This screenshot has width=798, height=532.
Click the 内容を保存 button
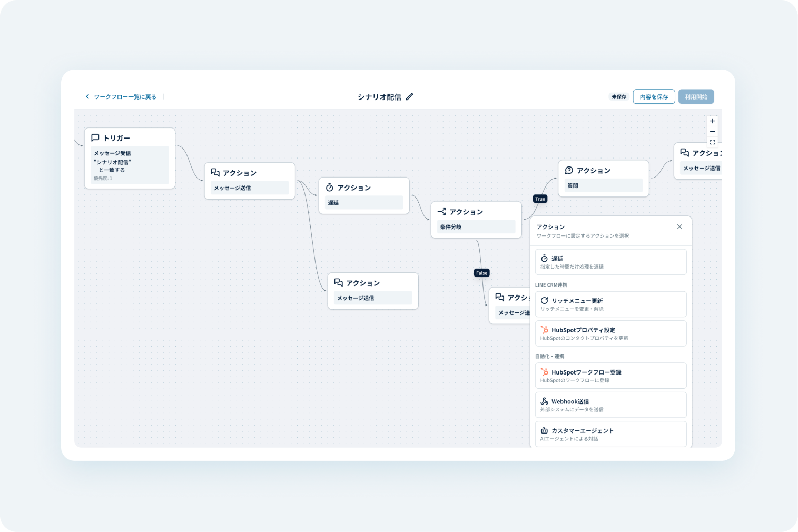click(654, 96)
